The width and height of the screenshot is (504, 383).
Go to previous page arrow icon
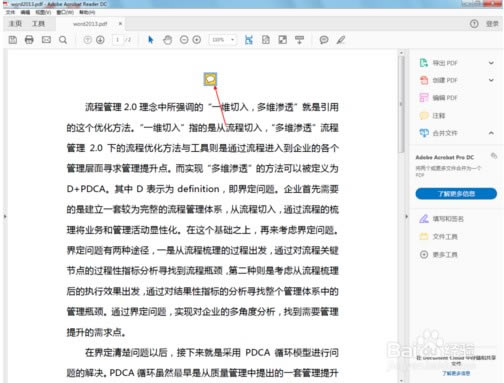(x=87, y=40)
